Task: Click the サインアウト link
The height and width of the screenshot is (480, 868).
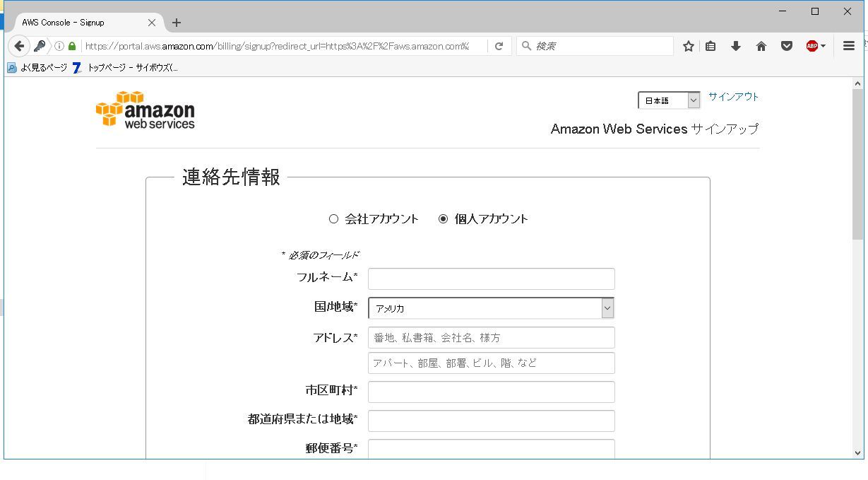Action: 733,97
